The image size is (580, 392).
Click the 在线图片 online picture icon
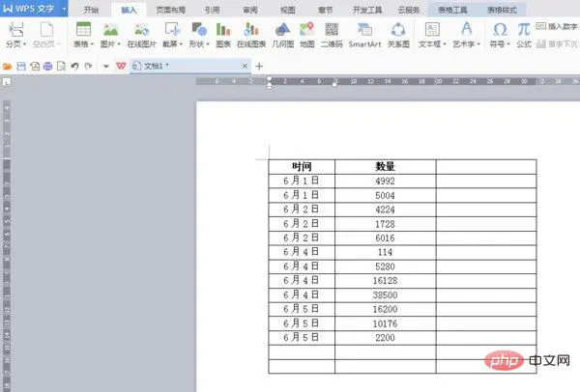pos(141,35)
